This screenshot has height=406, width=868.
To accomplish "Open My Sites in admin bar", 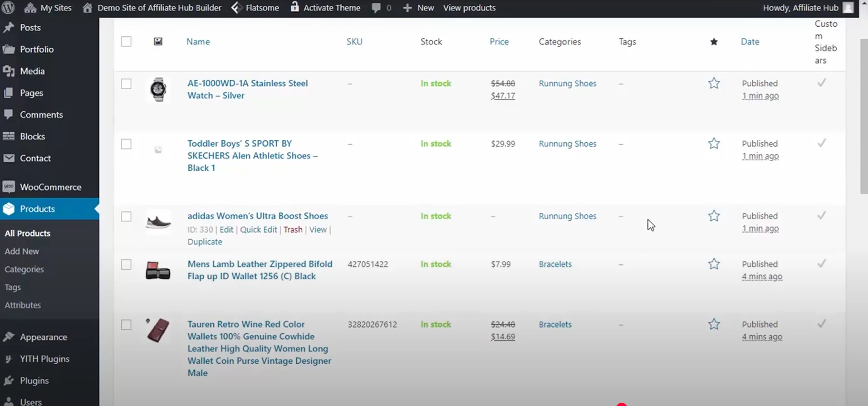I will pyautogui.click(x=48, y=8).
